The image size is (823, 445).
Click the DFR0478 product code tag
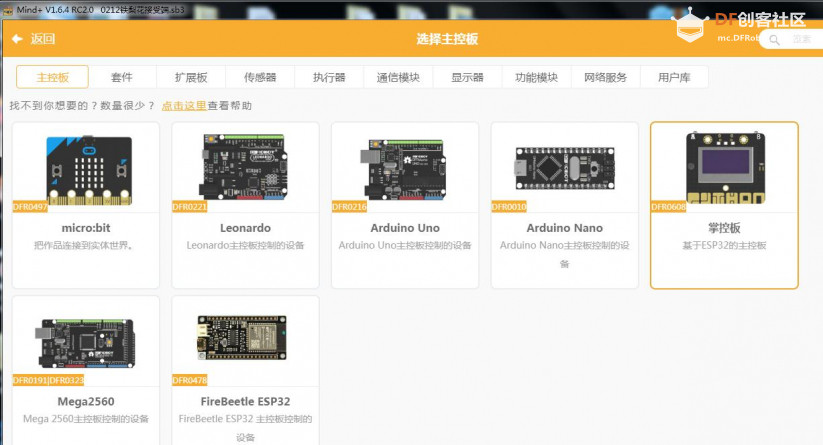[189, 380]
